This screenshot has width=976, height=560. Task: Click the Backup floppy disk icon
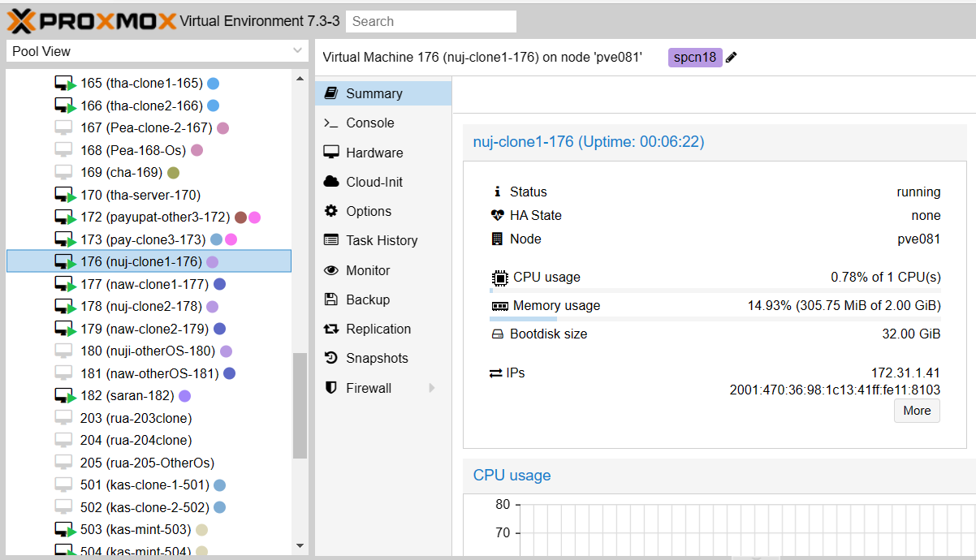pyautogui.click(x=330, y=299)
